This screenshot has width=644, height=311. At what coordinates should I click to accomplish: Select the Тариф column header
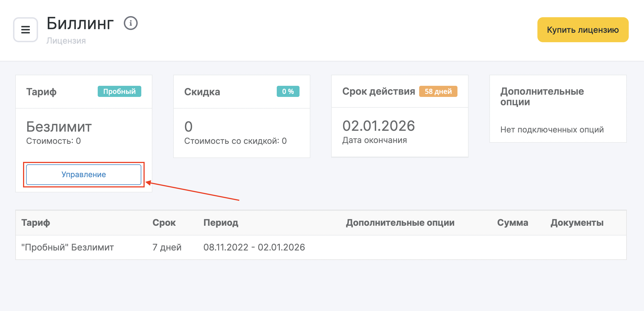[36, 222]
